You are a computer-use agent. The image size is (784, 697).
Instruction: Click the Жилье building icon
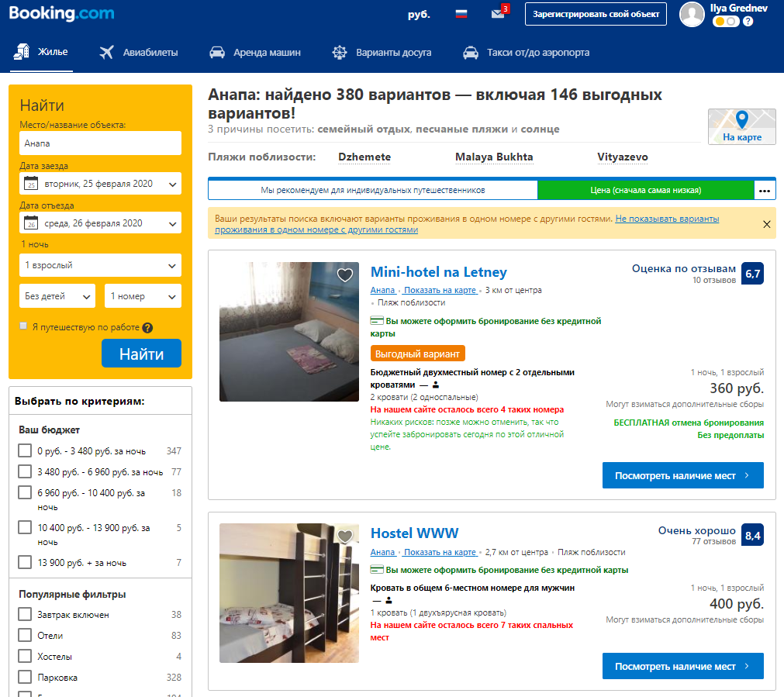[x=21, y=51]
